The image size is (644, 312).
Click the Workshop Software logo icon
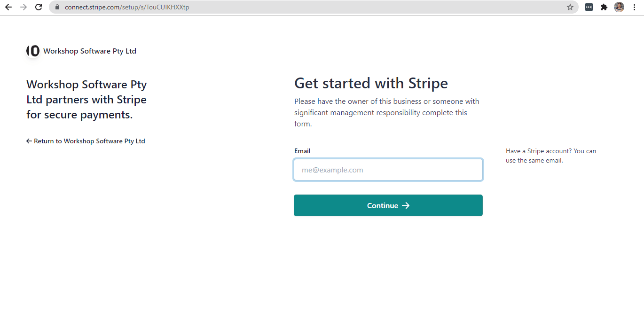pos(33,51)
